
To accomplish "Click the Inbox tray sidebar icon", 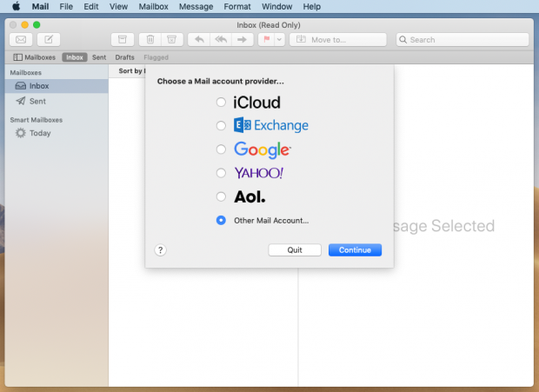I will tap(21, 85).
